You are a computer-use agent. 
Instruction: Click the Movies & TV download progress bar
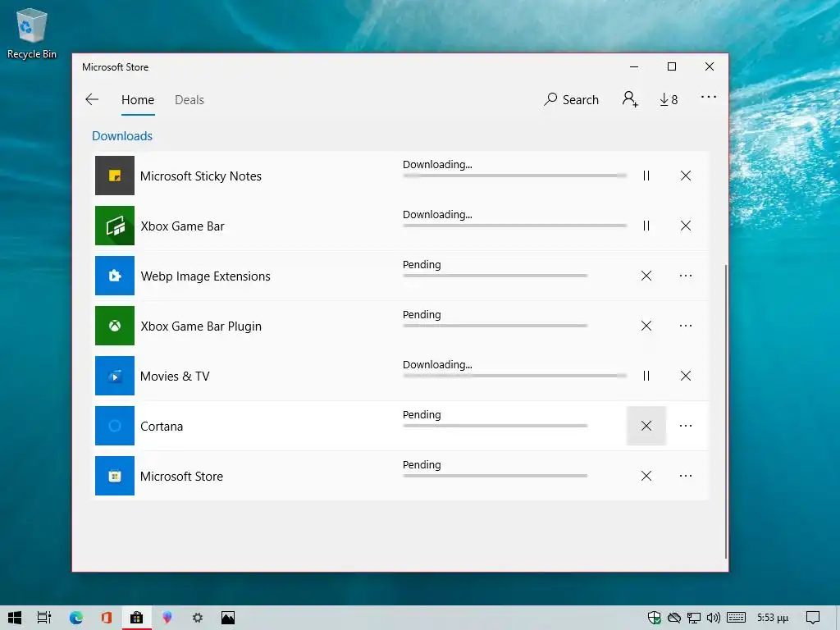click(x=515, y=376)
